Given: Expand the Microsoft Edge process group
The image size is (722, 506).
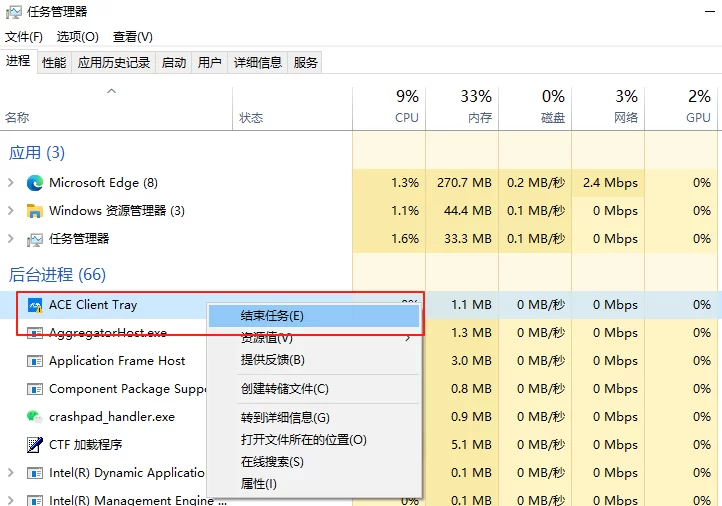Looking at the screenshot, I should [11, 183].
